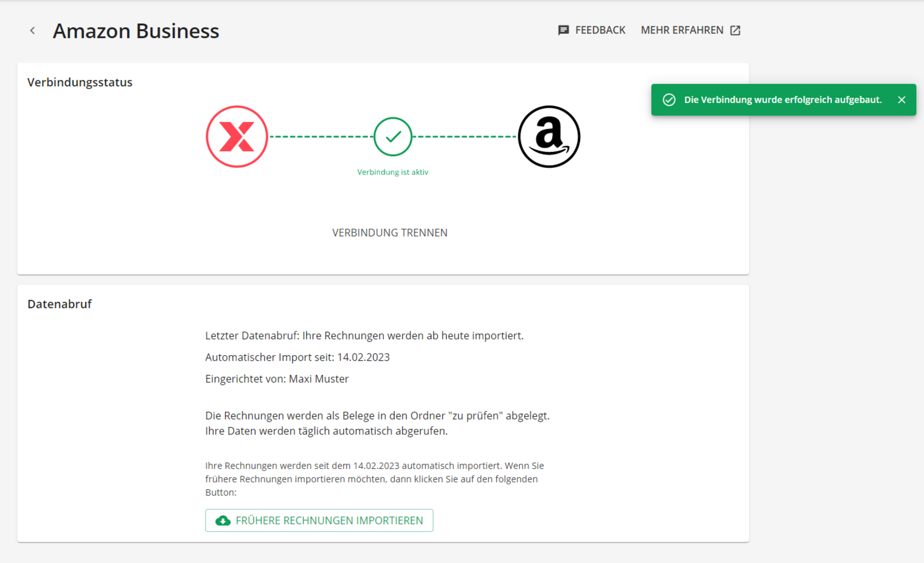Screen dimensions: 924x563
Task: Click the external link icon beside Mehr Erfahren
Action: click(x=735, y=30)
